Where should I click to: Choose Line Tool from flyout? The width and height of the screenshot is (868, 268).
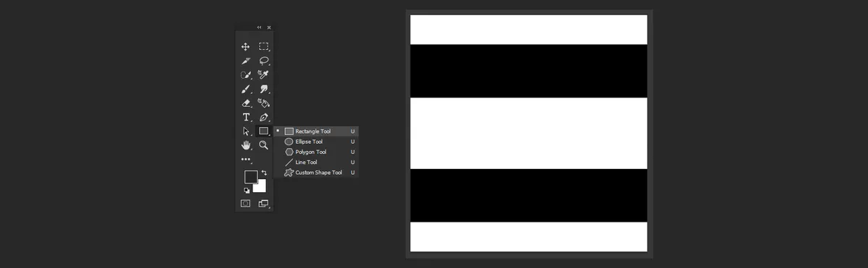pos(316,163)
